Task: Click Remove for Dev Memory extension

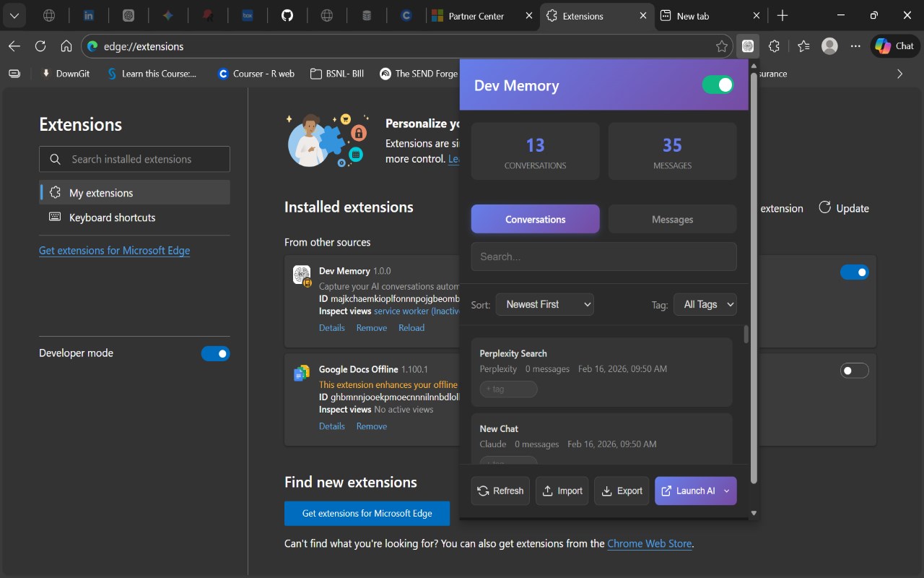Action: (372, 328)
